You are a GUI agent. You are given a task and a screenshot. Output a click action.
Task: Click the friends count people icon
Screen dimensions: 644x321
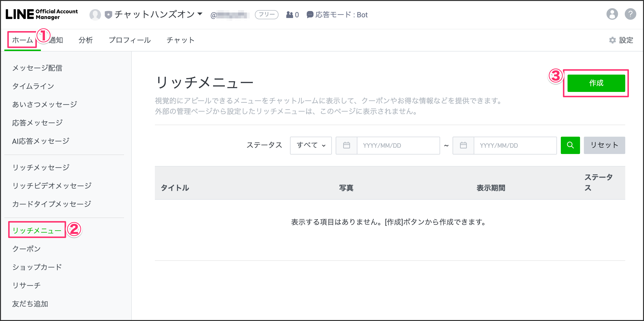(x=290, y=15)
